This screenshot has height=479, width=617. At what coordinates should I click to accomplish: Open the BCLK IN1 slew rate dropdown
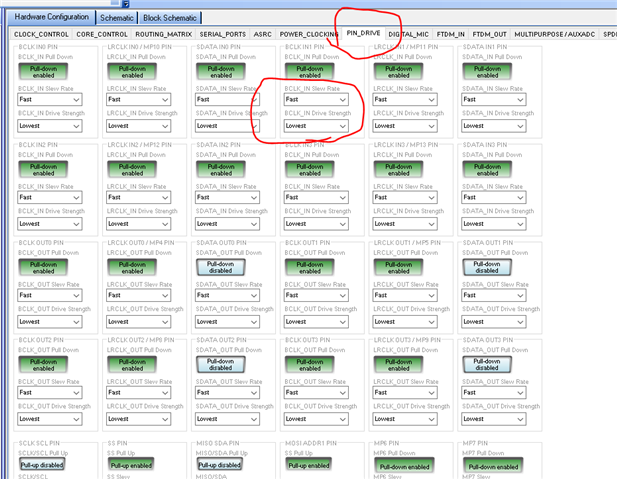pos(316,100)
